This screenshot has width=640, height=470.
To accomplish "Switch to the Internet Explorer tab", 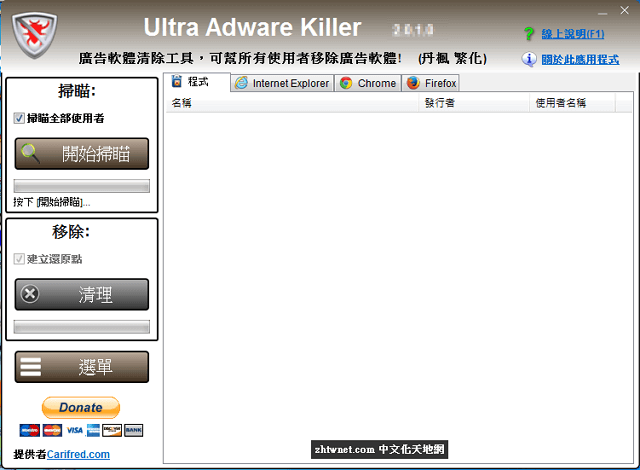I will pyautogui.click(x=282, y=83).
